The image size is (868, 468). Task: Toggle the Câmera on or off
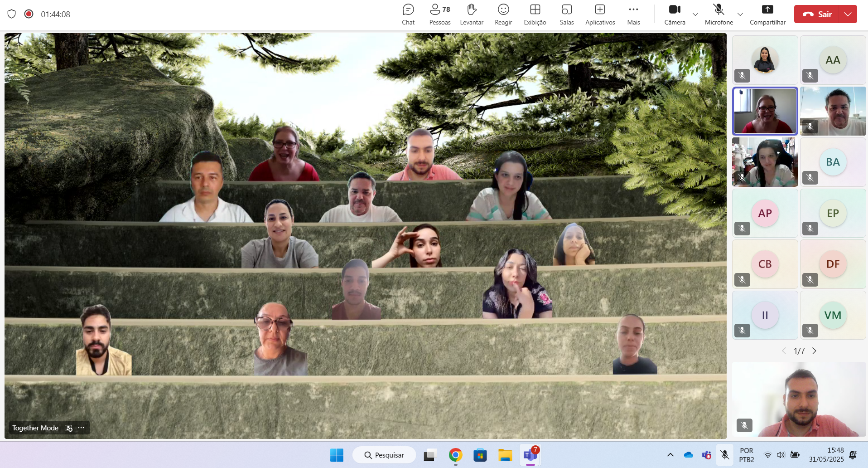click(675, 15)
